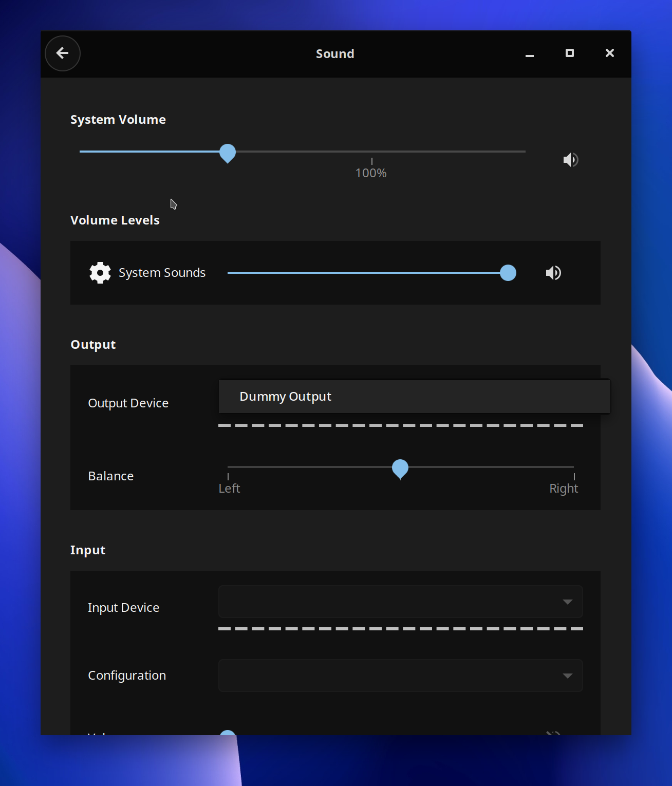
Task: Click the Sound title in header bar
Action: coord(335,54)
